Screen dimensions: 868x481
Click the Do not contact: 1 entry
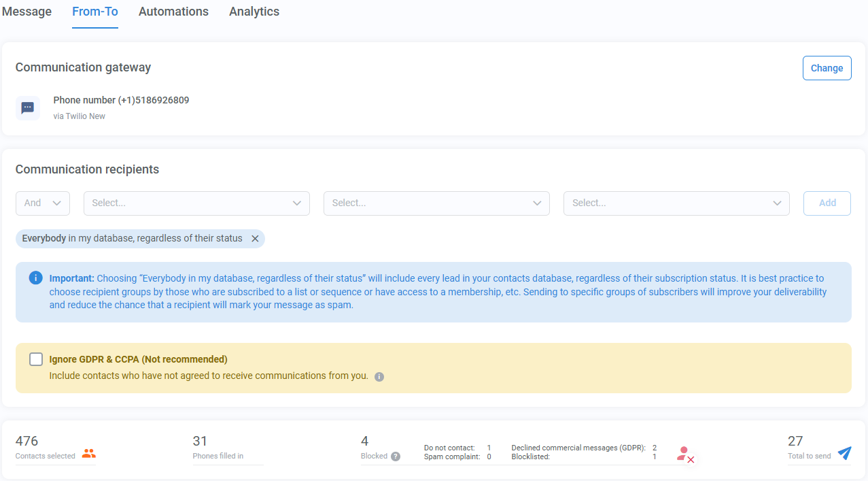[457, 448]
